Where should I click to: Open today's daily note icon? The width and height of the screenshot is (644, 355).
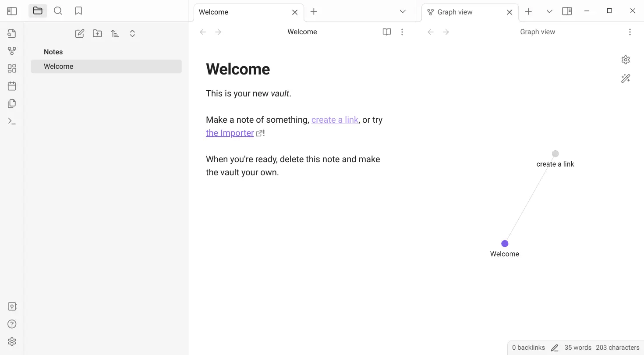[x=12, y=86]
